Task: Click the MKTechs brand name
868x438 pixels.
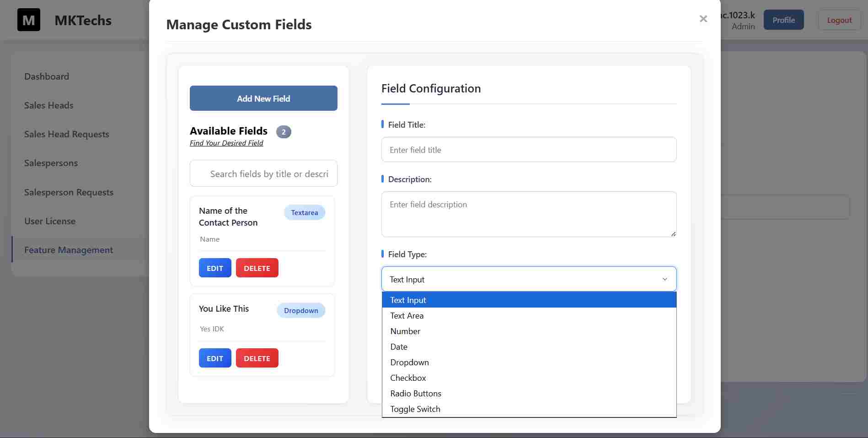Action: [83, 20]
